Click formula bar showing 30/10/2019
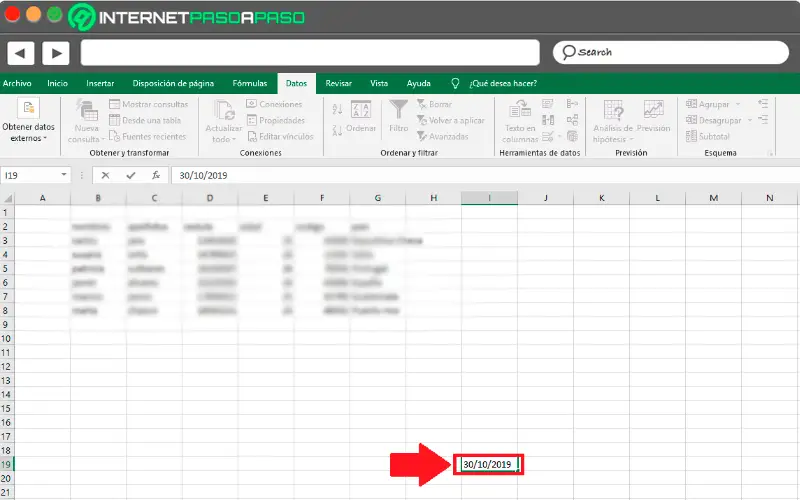The width and height of the screenshot is (800, 500). [x=485, y=176]
